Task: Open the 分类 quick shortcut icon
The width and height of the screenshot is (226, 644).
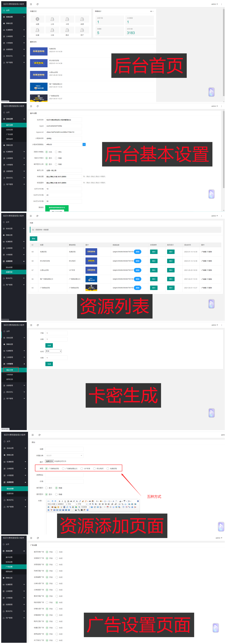Action: click(52, 30)
